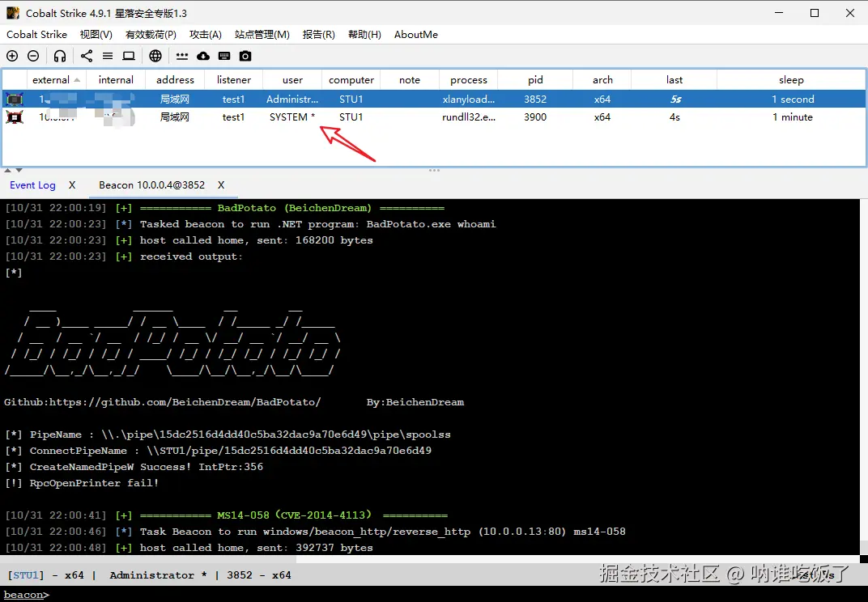Sort by the computer column header
The width and height of the screenshot is (868, 602).
coord(351,79)
